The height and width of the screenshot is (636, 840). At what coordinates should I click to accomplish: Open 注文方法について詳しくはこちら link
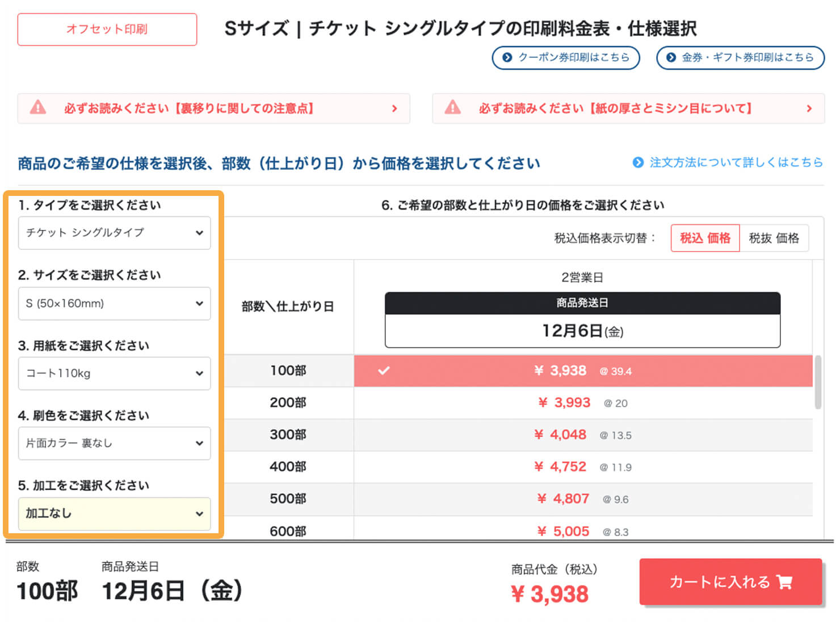(736, 162)
